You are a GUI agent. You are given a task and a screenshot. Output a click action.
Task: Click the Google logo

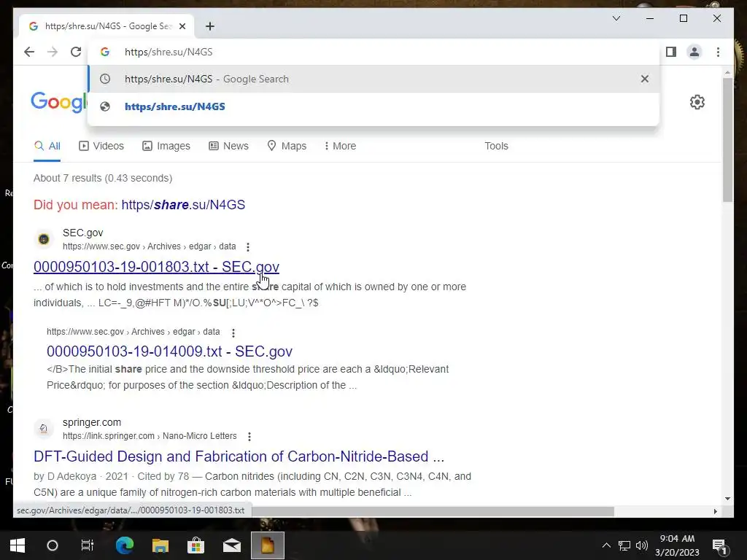click(x=59, y=102)
